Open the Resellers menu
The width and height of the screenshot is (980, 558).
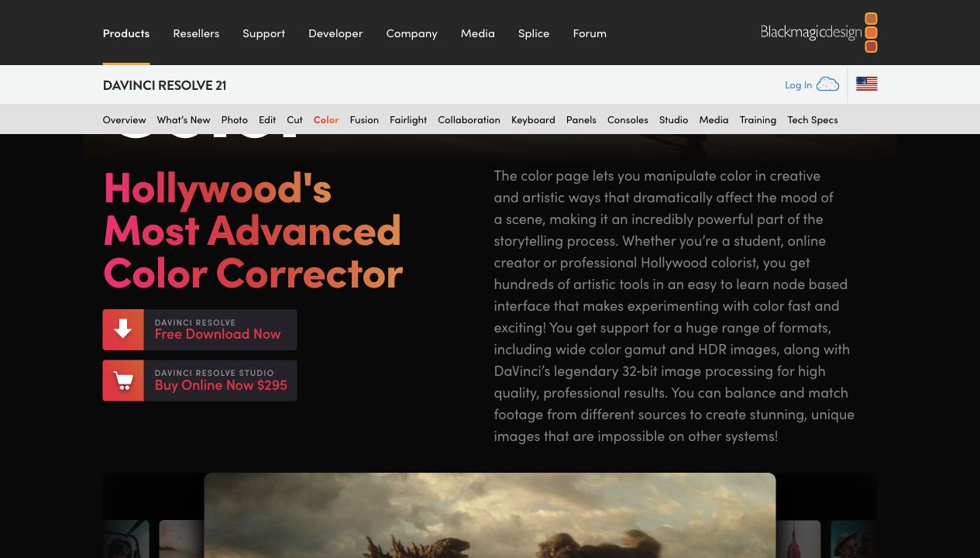coord(196,33)
